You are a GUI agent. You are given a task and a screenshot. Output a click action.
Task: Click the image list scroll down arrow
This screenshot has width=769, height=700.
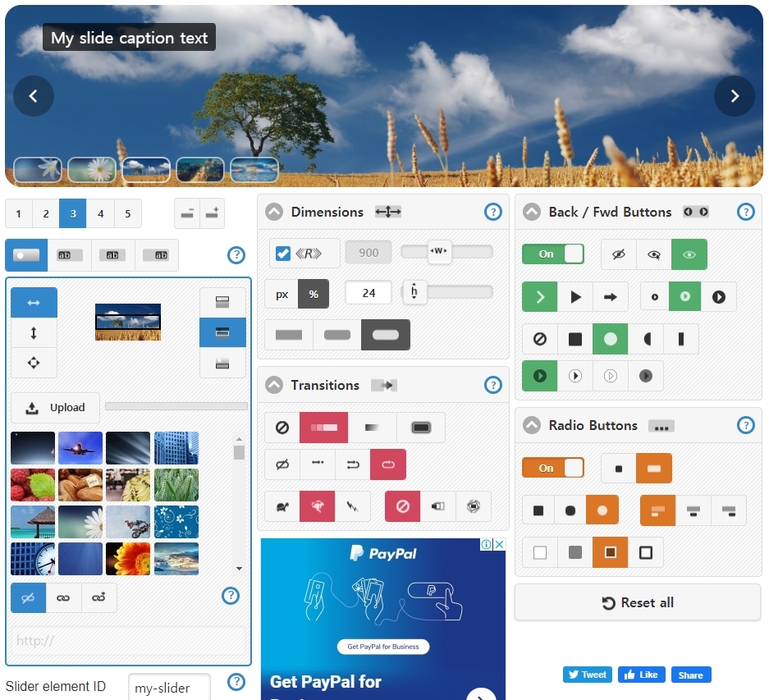tap(239, 569)
